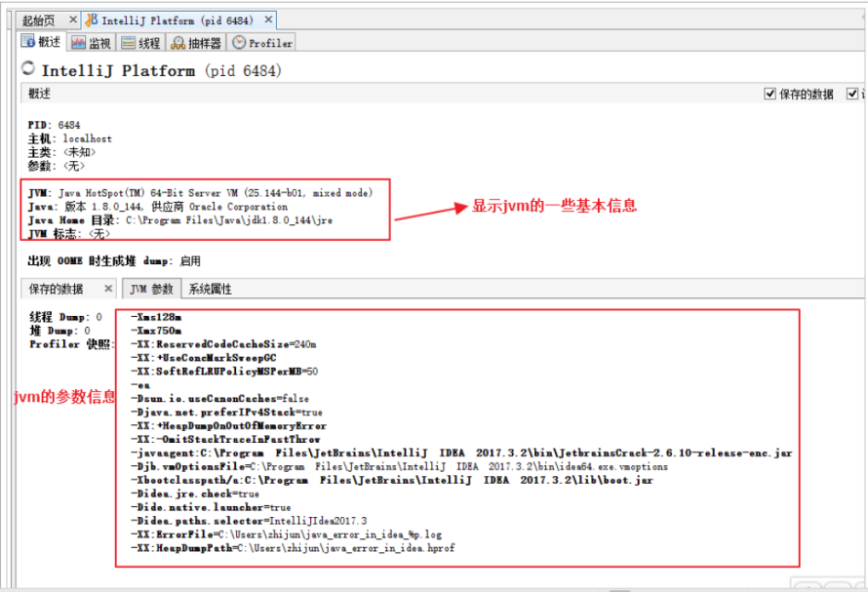Click the -OmitStackTraceInFastThrow argument
This screenshot has height=592, width=868.
(225, 439)
